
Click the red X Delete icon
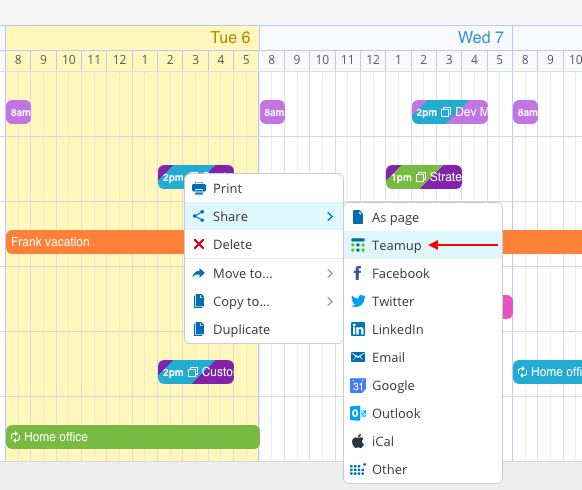click(x=199, y=244)
